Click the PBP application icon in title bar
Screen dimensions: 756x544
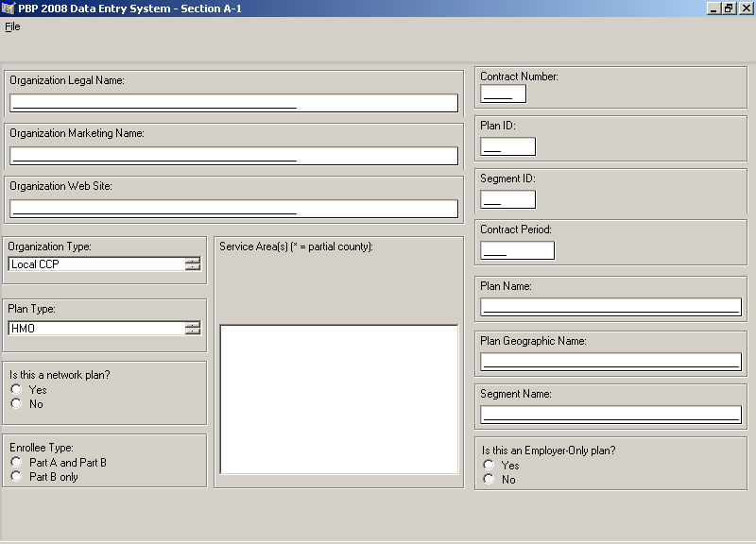click(9, 8)
